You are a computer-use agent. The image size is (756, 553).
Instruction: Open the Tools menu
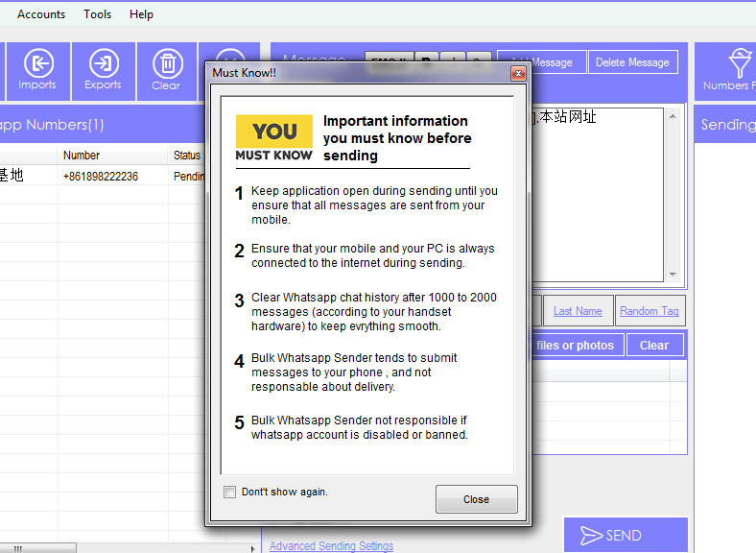(x=97, y=14)
